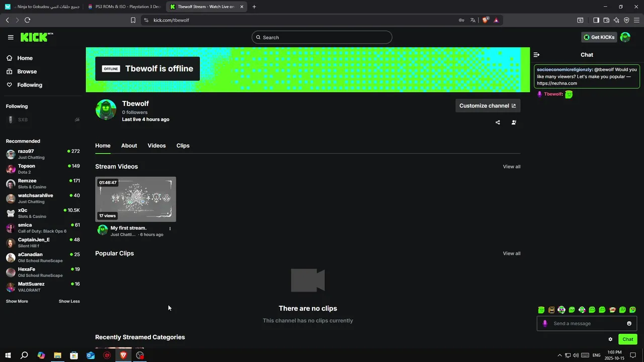Open Brave Shields lion icon
This screenshot has width=644, height=362.
coord(486,20)
